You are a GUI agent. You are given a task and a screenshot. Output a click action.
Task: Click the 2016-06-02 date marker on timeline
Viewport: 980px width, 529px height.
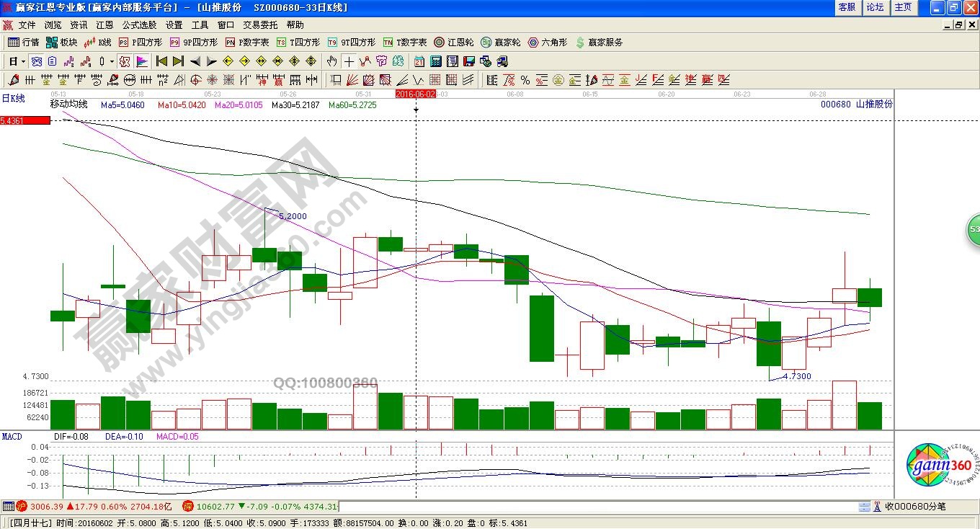(x=416, y=94)
